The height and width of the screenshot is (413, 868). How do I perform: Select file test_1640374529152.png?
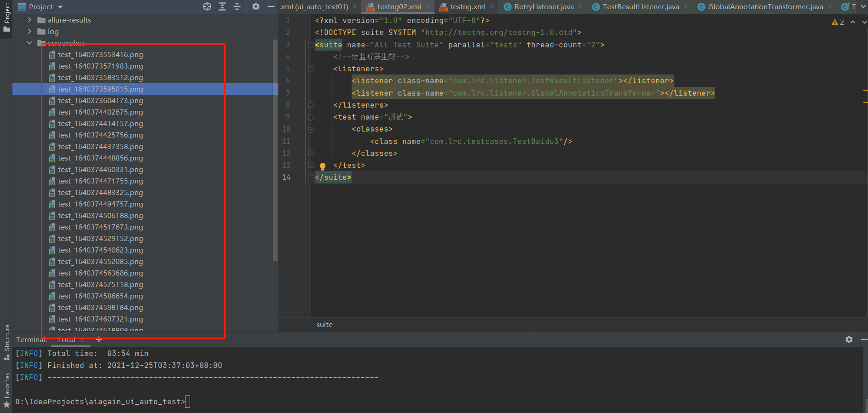pos(100,238)
